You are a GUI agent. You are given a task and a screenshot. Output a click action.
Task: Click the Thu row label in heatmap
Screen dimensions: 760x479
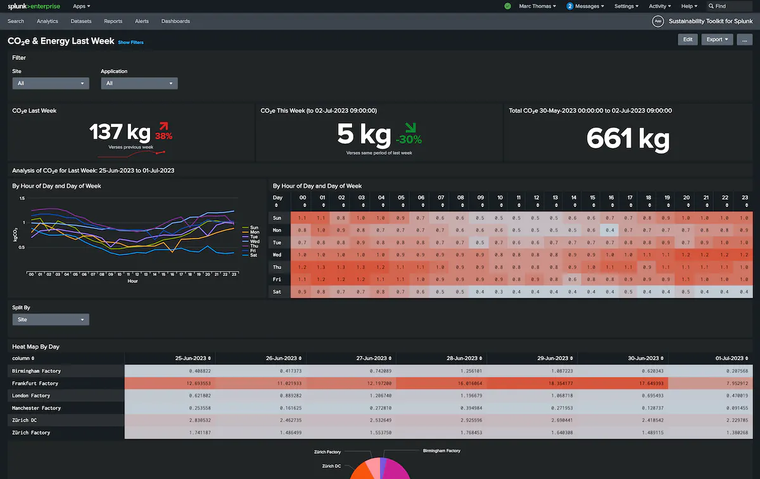point(277,267)
